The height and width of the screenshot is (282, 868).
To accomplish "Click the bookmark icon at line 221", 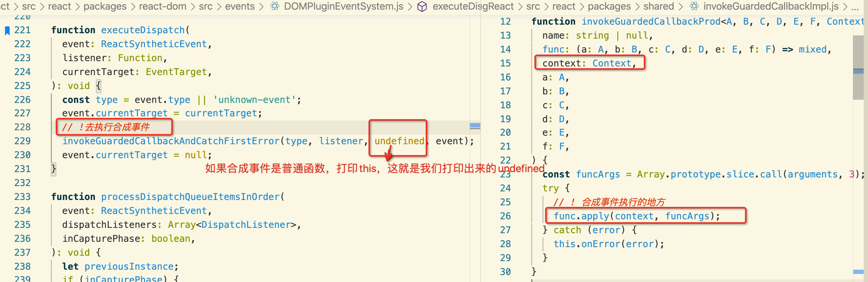I will click(x=7, y=30).
